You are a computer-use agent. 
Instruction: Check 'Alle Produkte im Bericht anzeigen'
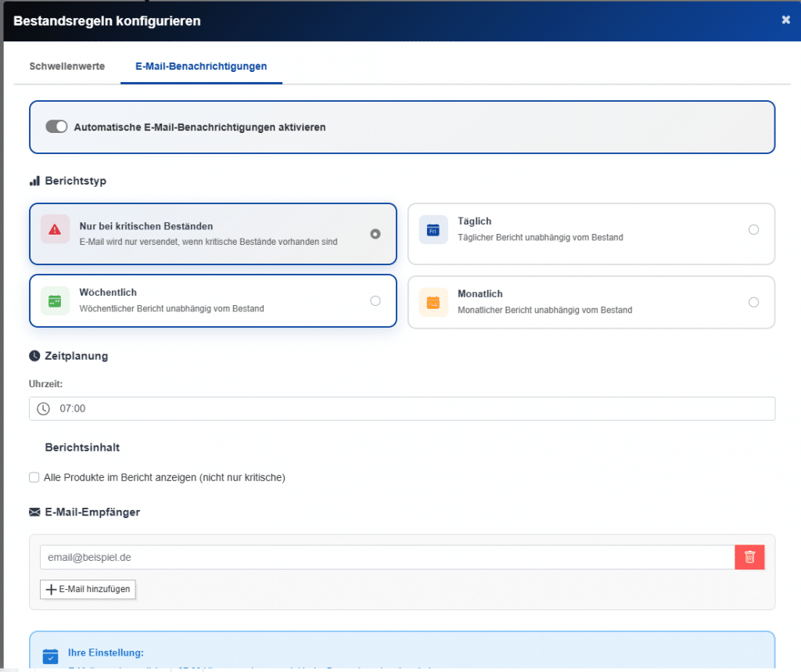[34, 476]
